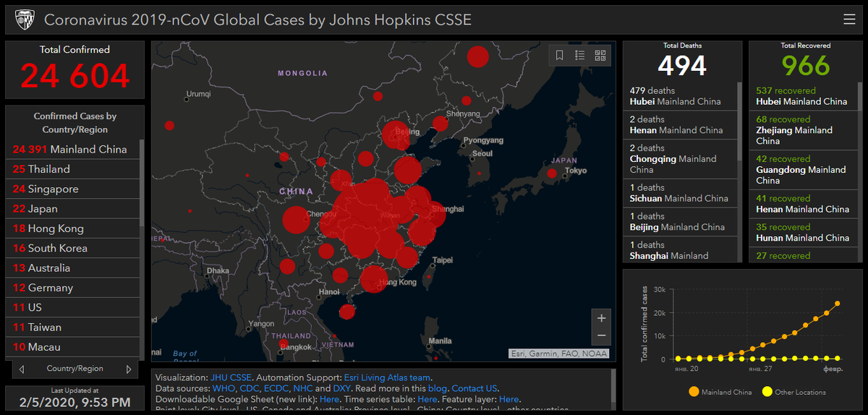Open the DXY data source link
This screenshot has height=415, width=868.
click(342, 388)
